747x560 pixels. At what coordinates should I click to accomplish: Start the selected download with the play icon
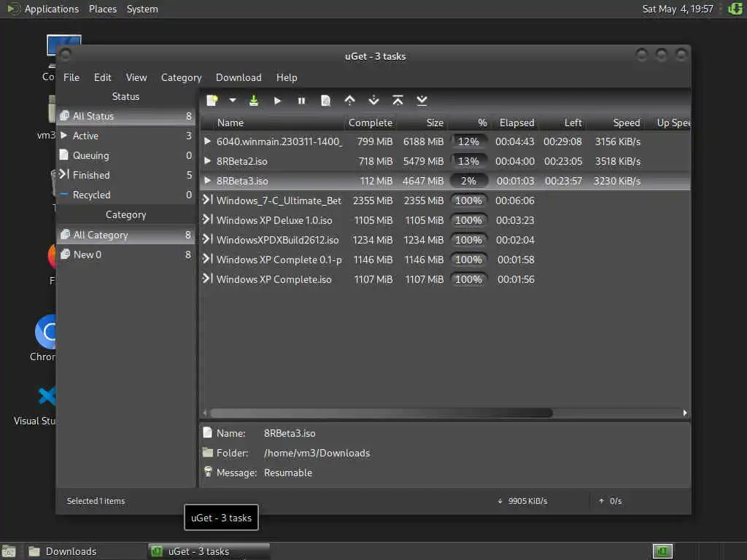[x=278, y=101]
